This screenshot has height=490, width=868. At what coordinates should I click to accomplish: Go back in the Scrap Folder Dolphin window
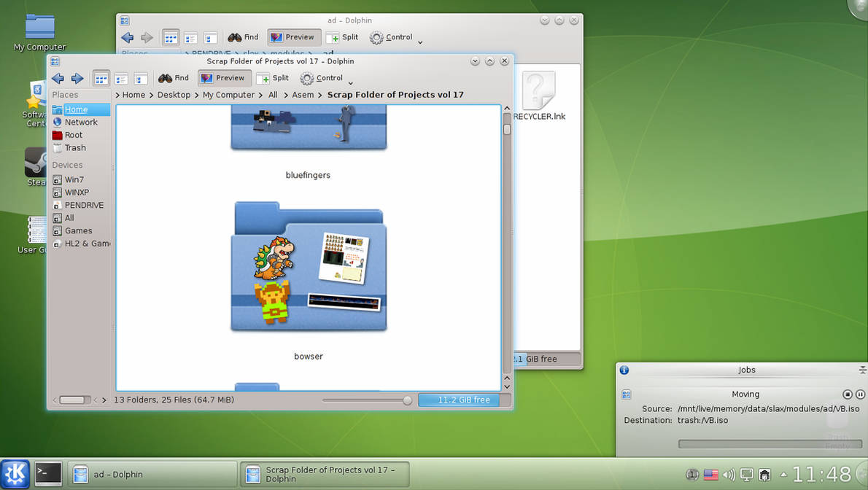pos(58,78)
